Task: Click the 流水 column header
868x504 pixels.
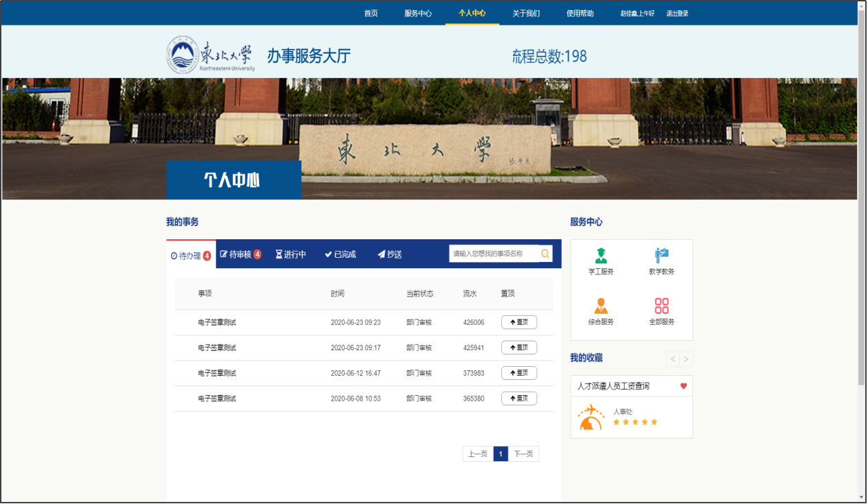Action: pyautogui.click(x=470, y=294)
